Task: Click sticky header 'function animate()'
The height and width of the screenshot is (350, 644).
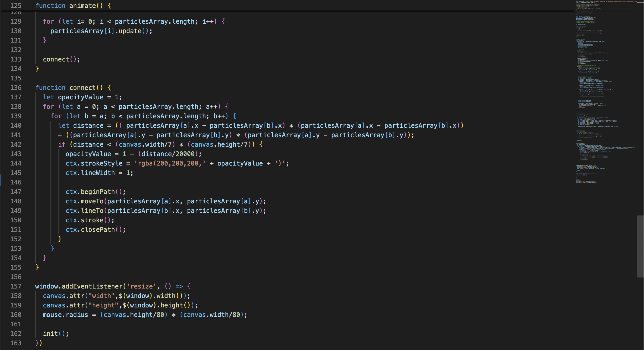Action: click(73, 6)
